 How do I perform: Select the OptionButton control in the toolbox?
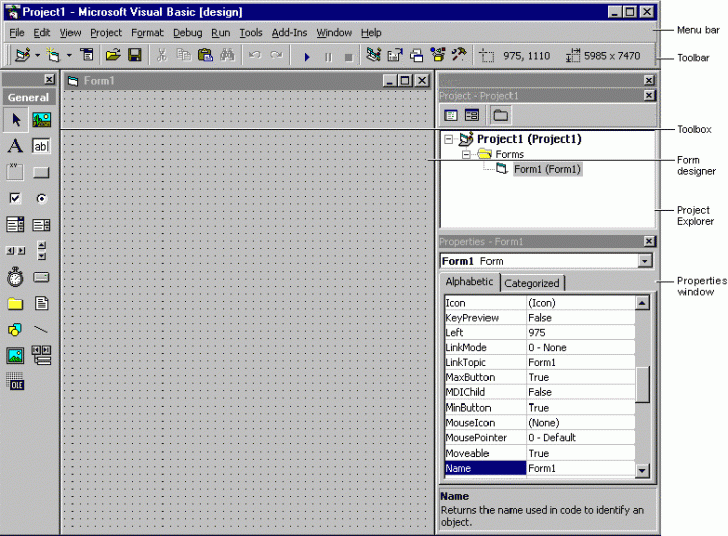(x=42, y=198)
